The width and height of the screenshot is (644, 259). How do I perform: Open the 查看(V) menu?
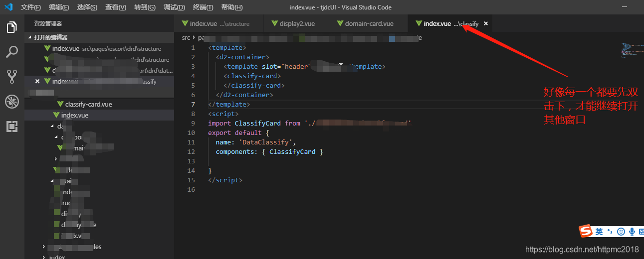pos(116,7)
